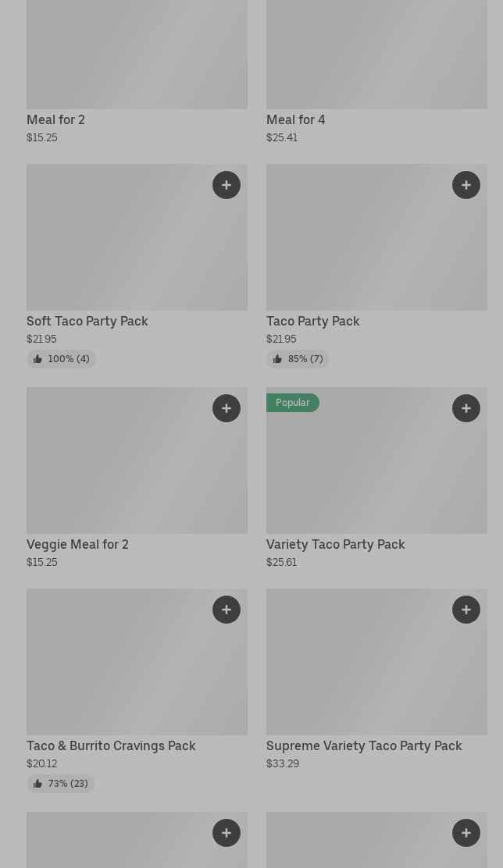503x868 pixels.
Task: Click plus button below Cravings Pack rating
Action: 227,833
